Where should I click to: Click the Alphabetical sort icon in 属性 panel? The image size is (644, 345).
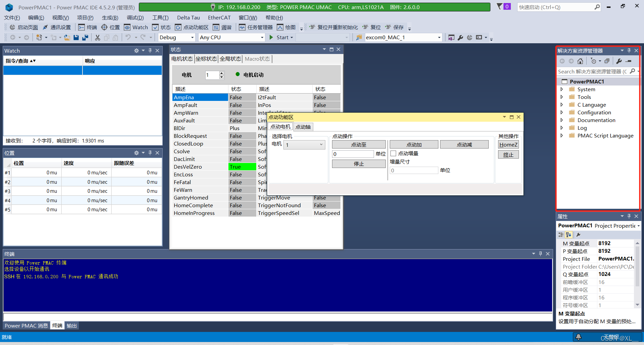pos(569,235)
